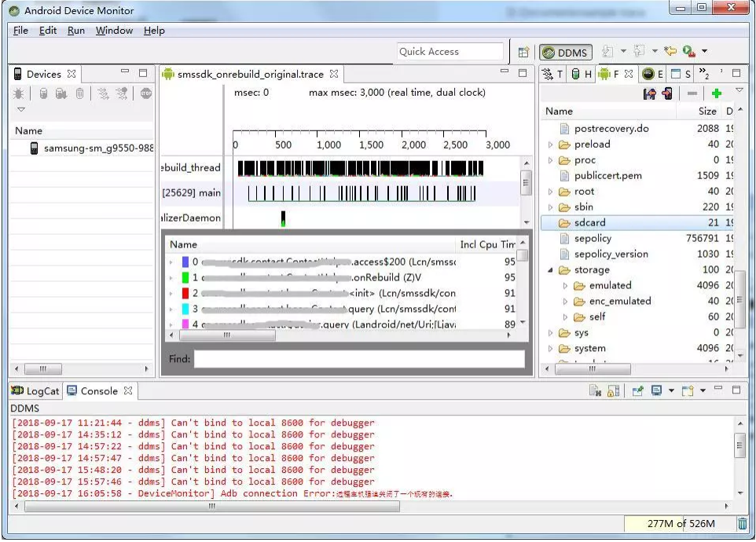Screen dimensions: 756x542
Task: Click the blue color swatch of method 0
Action: [185, 262]
